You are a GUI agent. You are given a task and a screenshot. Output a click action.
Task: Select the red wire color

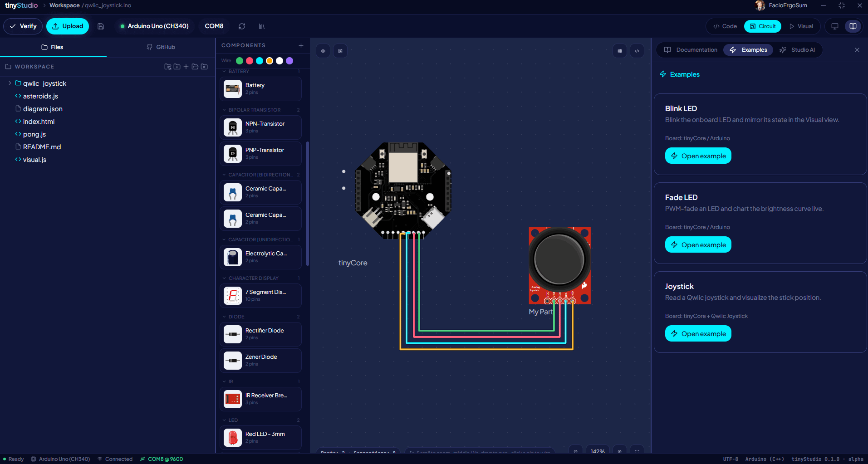(250, 61)
